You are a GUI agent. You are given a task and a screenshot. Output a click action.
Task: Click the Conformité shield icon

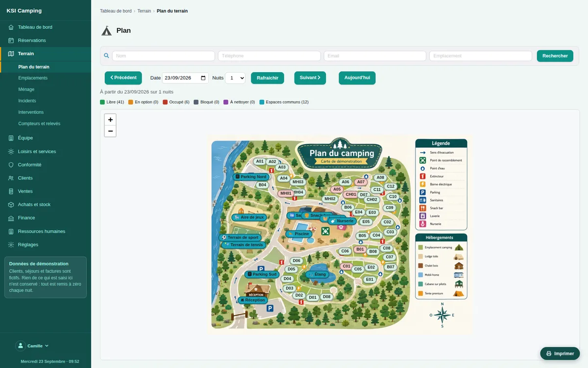coord(11,165)
